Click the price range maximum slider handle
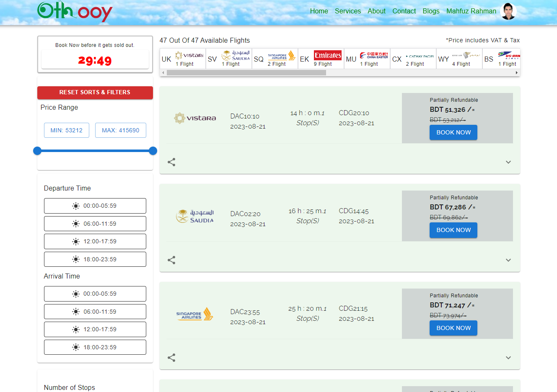 pyautogui.click(x=153, y=151)
